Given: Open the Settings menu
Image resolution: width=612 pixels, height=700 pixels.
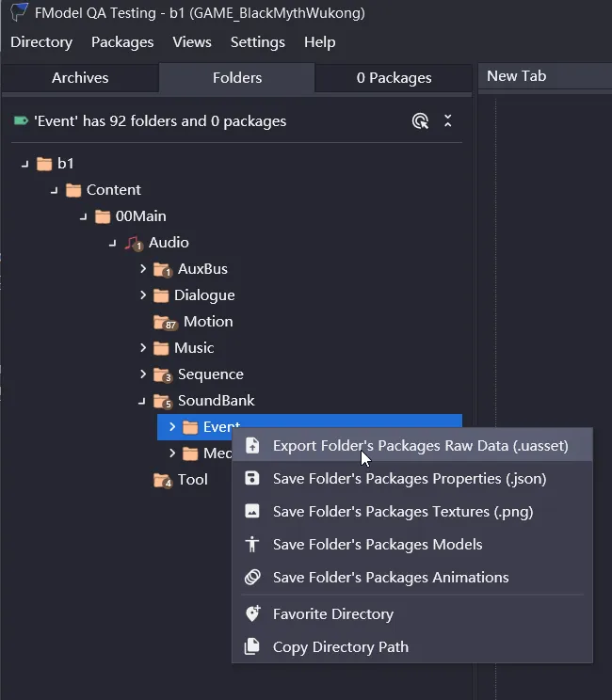Looking at the screenshot, I should tap(257, 42).
